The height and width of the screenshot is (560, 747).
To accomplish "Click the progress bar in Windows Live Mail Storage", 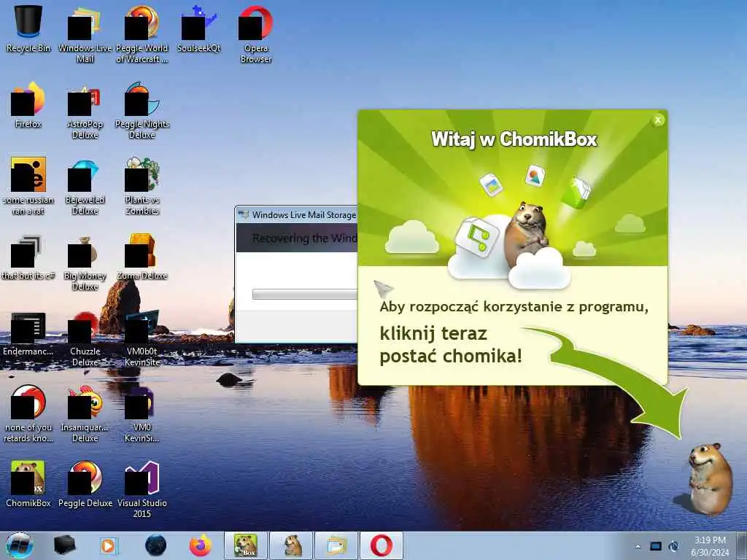I will point(305,294).
